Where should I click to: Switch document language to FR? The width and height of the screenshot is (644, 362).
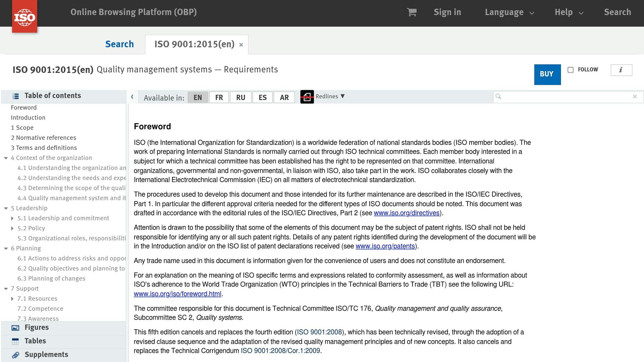(x=219, y=97)
